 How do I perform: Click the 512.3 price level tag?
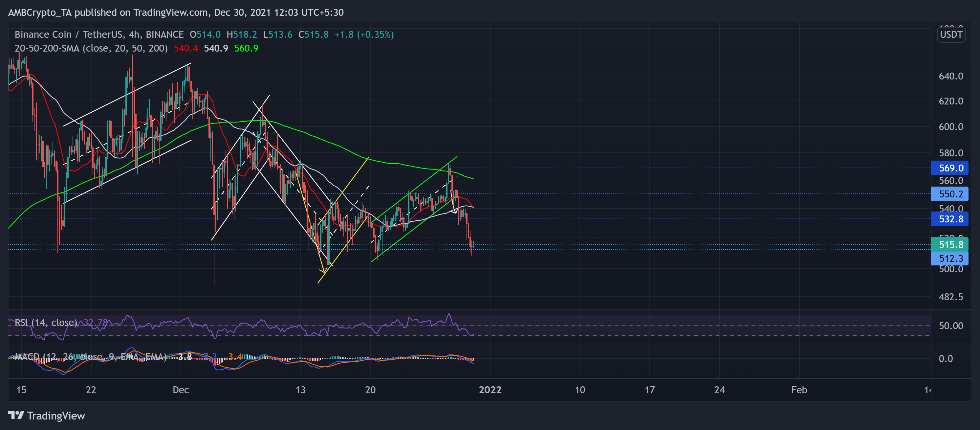[949, 258]
